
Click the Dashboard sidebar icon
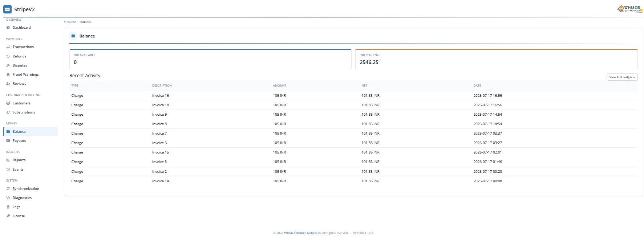[8, 28]
